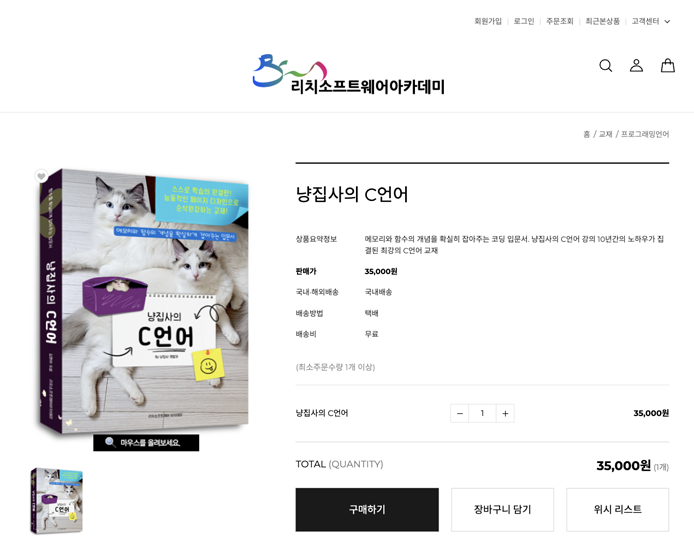Select the quantity input field
The height and width of the screenshot is (554, 694).
482,413
